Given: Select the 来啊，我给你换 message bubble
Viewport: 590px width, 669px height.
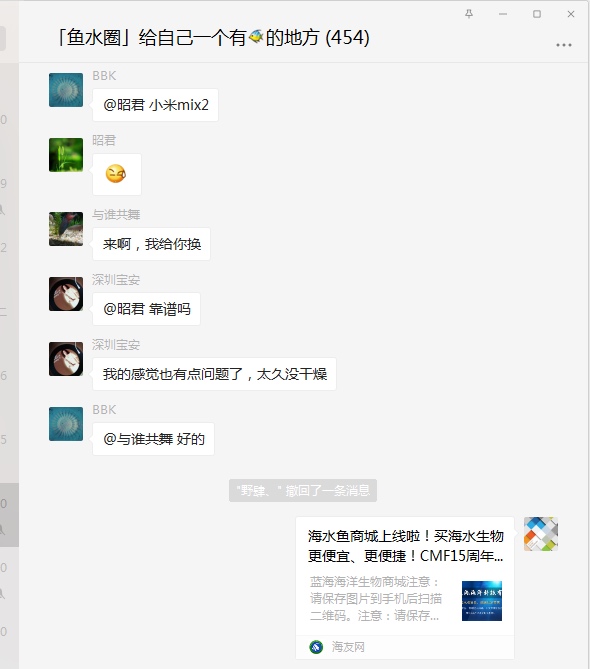Looking at the screenshot, I should pyautogui.click(x=151, y=244).
